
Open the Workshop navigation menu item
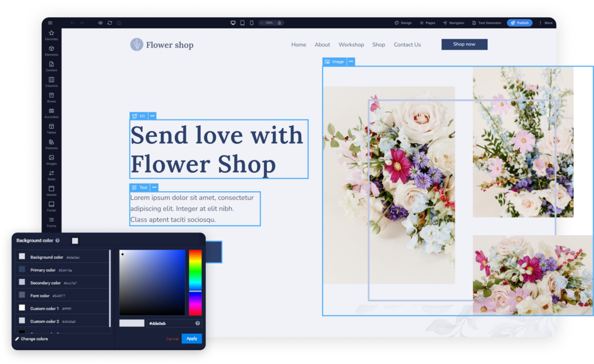[x=352, y=45]
